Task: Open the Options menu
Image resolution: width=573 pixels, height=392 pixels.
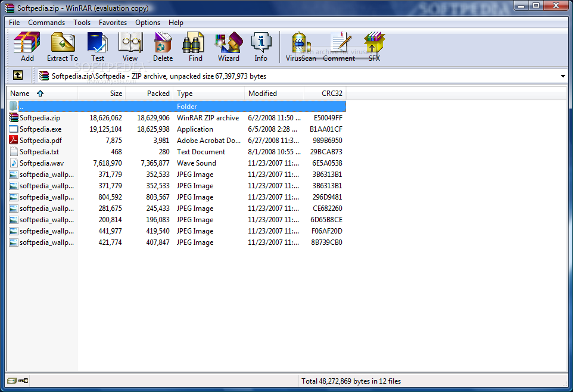Action: point(148,23)
